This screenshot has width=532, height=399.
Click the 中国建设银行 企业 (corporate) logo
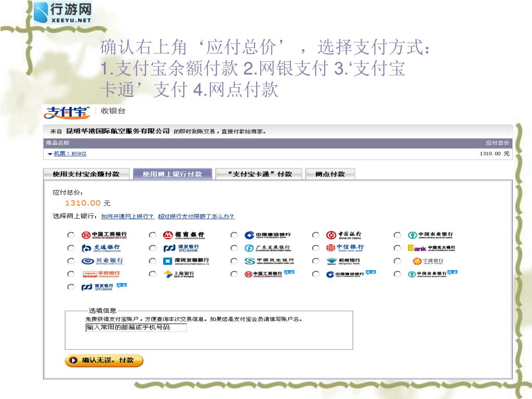[351, 274]
